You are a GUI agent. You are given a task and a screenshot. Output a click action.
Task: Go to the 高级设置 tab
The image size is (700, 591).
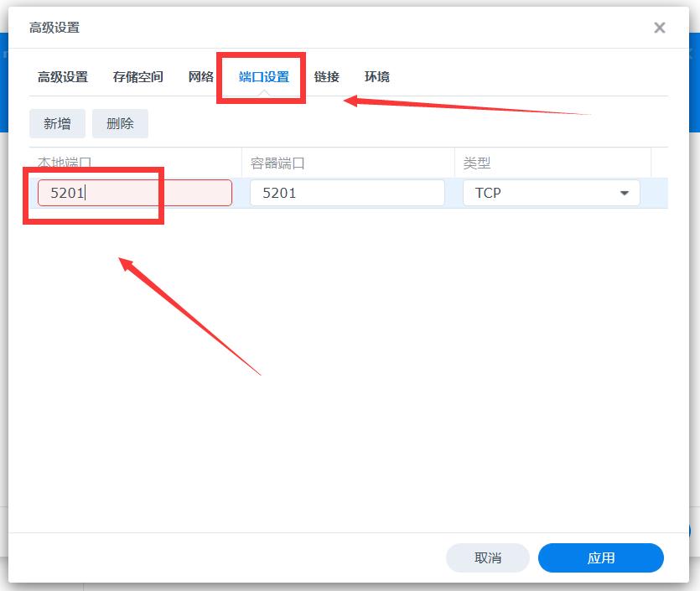click(x=62, y=76)
